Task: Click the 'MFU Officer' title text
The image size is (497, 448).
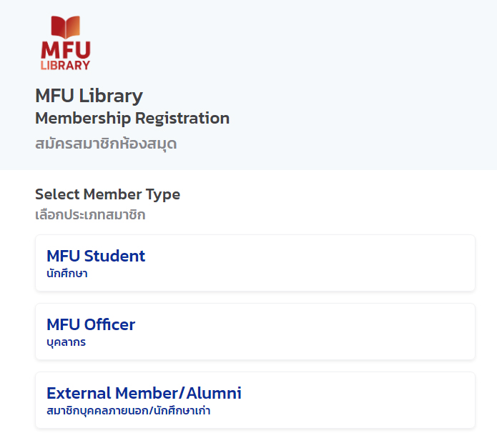Action: click(x=91, y=324)
